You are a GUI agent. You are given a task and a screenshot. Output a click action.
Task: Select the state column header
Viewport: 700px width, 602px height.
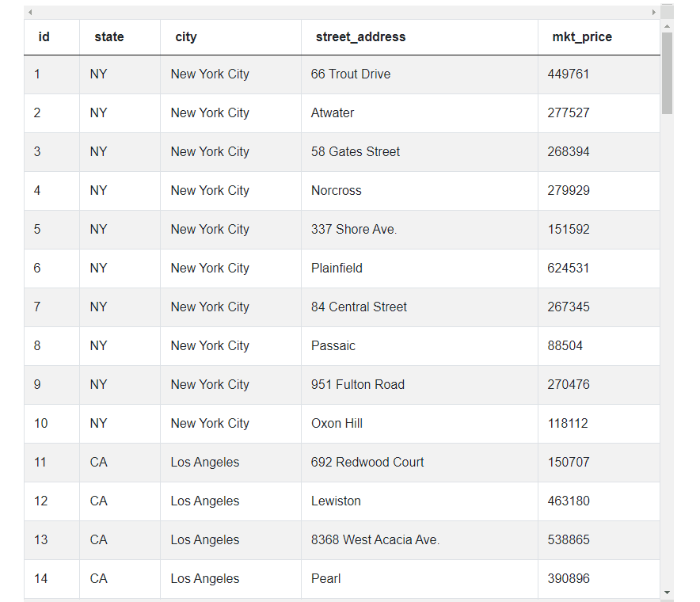[108, 36]
